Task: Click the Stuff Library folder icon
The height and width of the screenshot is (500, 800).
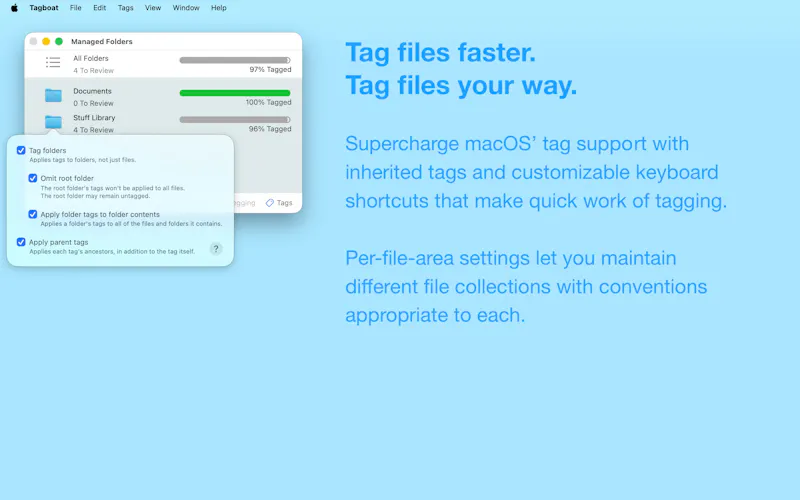Action: point(53,122)
